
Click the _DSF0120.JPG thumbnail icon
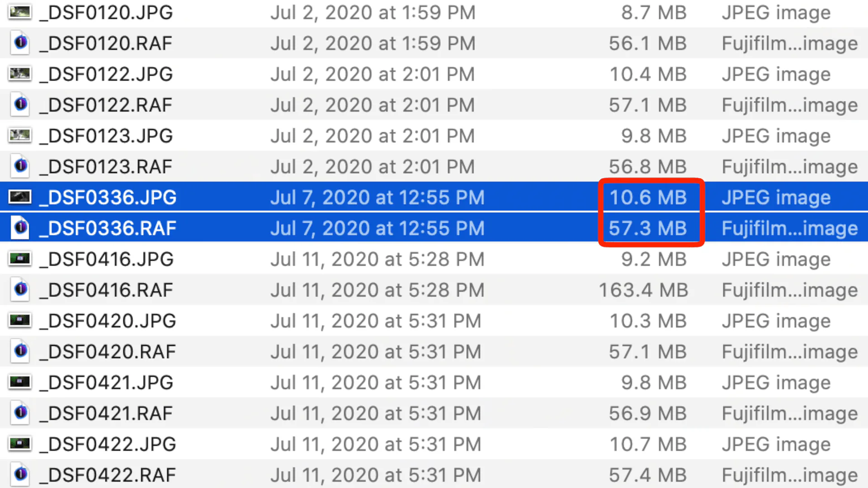[x=20, y=12]
